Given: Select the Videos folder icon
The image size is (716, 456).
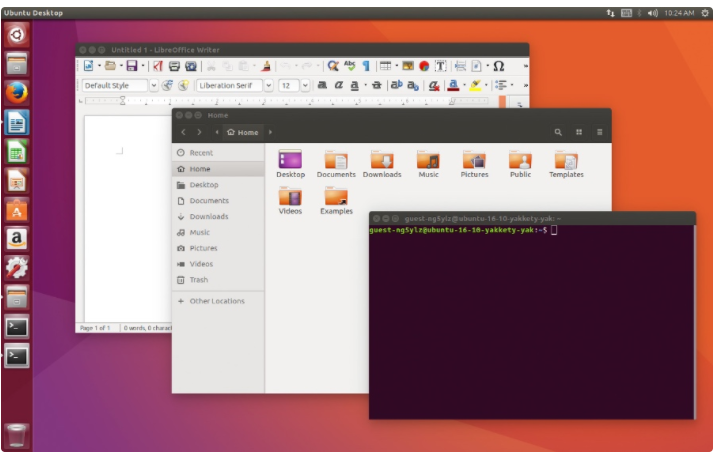Looking at the screenshot, I should pyautogui.click(x=290, y=197).
